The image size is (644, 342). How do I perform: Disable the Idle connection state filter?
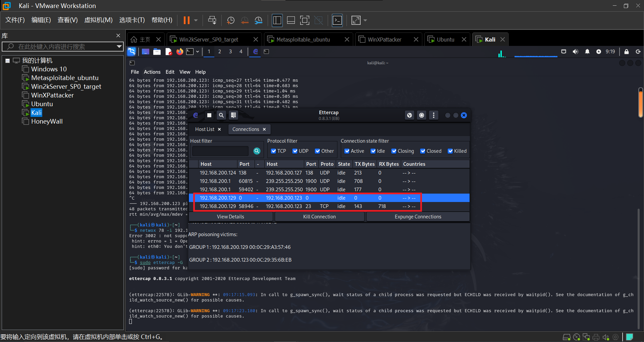tap(373, 151)
